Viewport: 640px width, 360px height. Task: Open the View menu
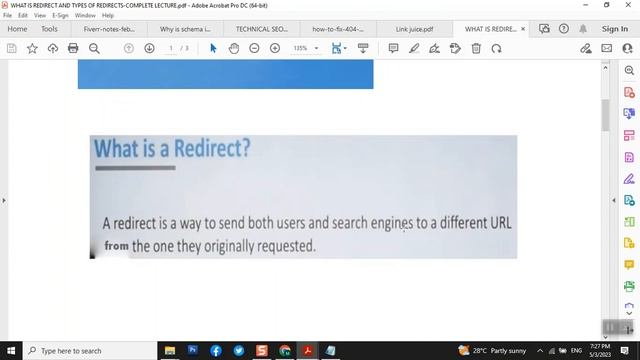[x=40, y=16]
